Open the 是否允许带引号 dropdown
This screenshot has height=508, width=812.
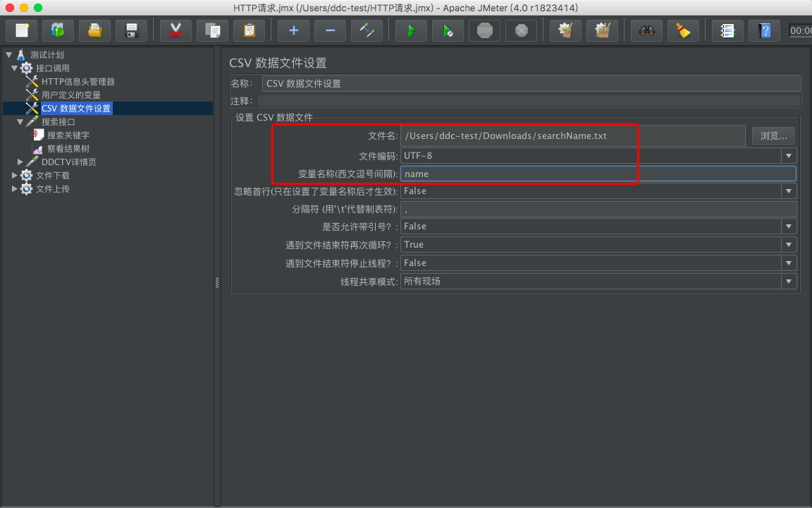pos(788,226)
